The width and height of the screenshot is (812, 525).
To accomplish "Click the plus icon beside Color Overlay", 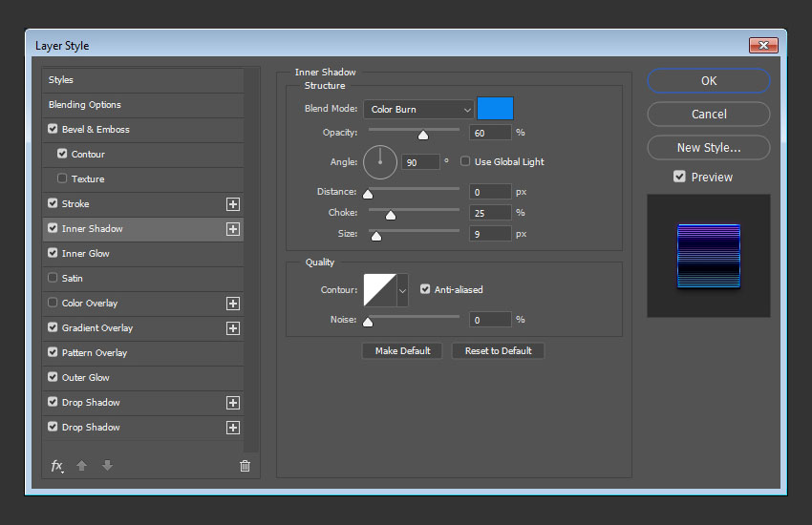I will (x=232, y=304).
